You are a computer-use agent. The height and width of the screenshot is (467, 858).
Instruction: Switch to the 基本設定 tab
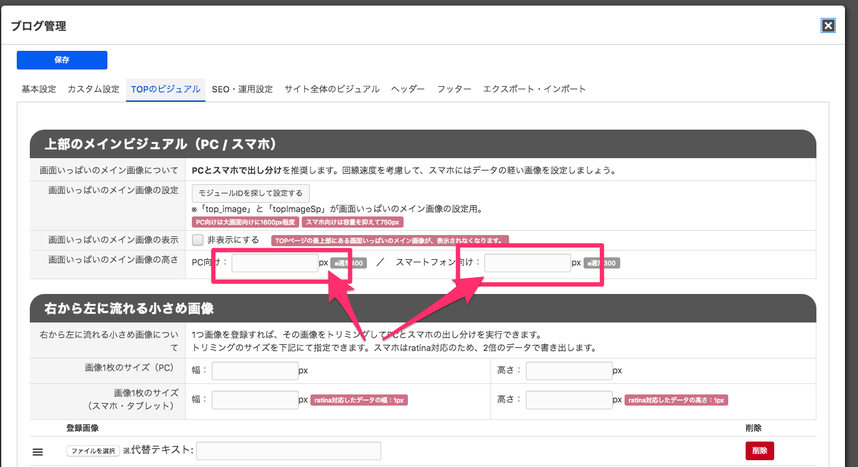39,89
